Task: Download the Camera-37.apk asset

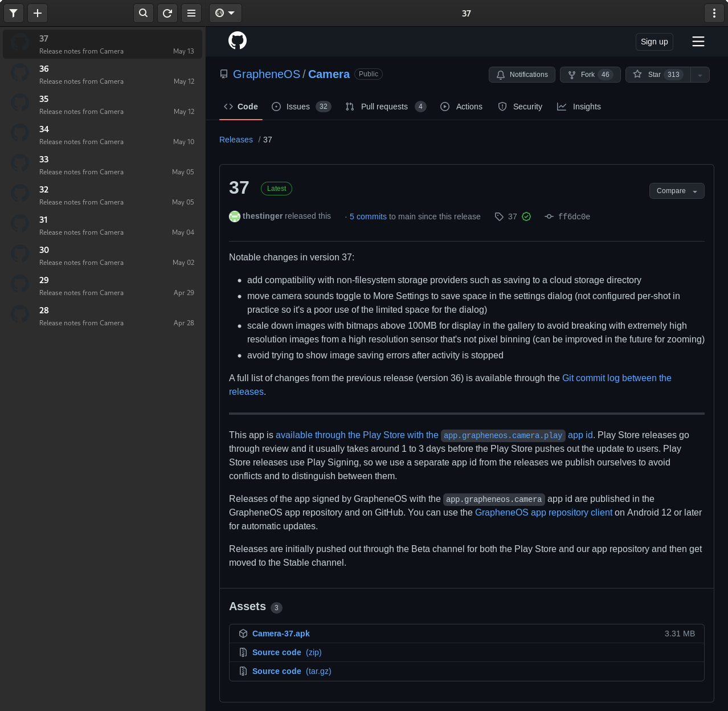Action: click(281, 634)
